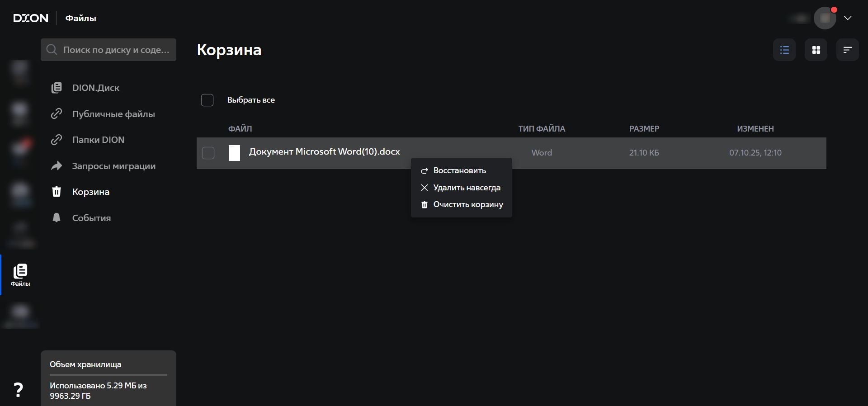Open DION.Диск in sidebar
The width and height of the screenshot is (868, 406).
click(95, 88)
